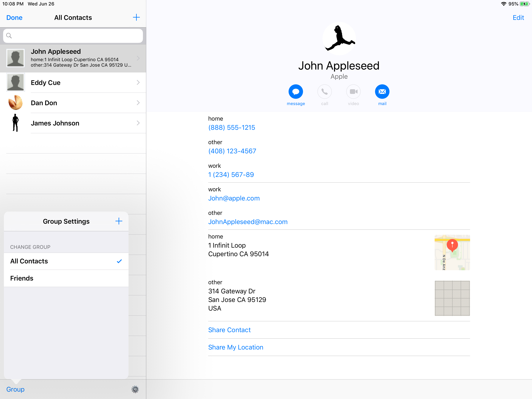This screenshot has width=532, height=399.
Task: Tap the Apple company label
Action: tap(339, 77)
